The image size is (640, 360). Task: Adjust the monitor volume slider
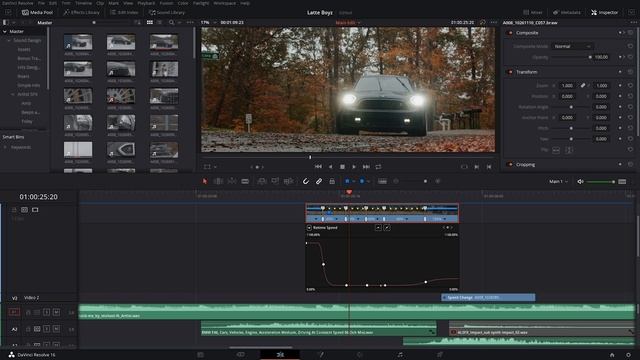(x=600, y=182)
